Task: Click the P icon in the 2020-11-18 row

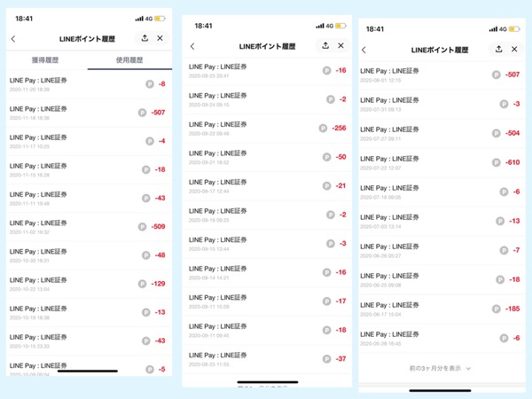Action: click(x=142, y=113)
